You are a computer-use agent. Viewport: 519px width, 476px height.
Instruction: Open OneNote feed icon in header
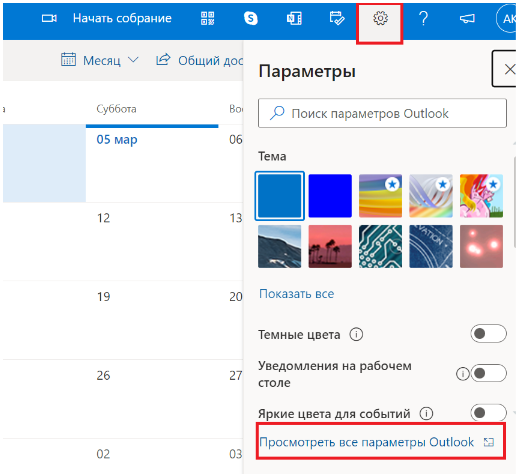(x=294, y=18)
